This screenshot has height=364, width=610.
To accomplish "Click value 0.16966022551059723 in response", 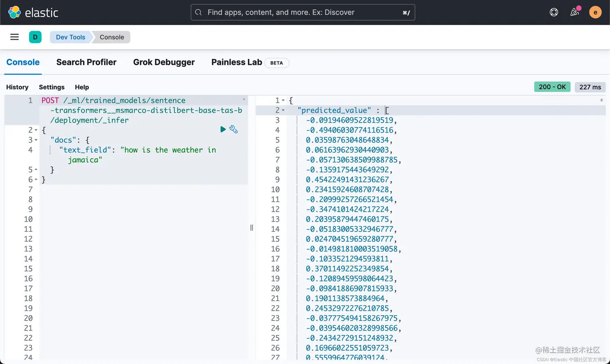I will (347, 348).
